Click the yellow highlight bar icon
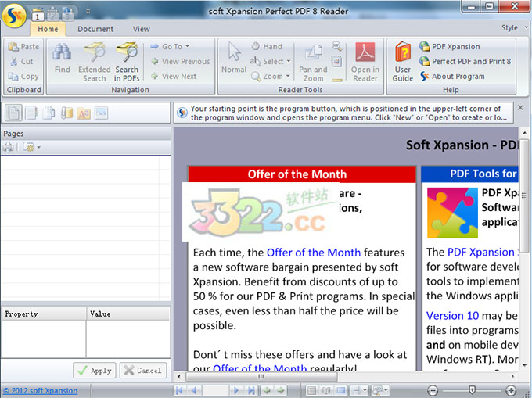This screenshot has width=532, height=398. (337, 80)
